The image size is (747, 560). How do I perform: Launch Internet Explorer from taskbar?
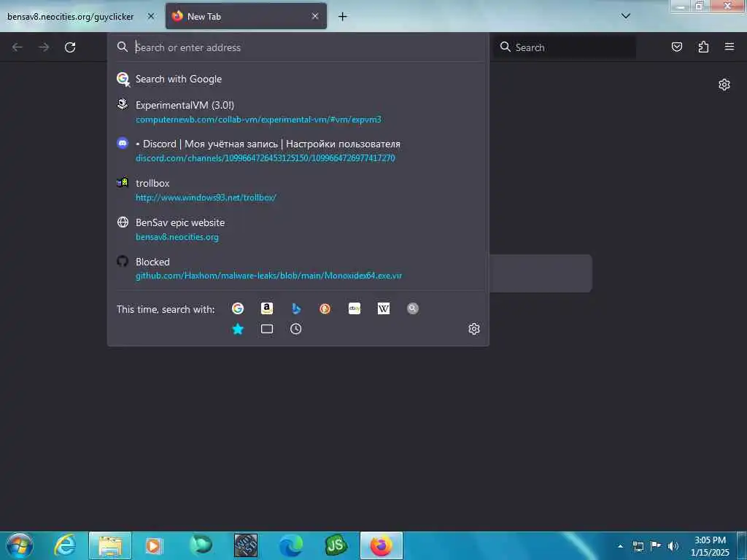tap(65, 545)
